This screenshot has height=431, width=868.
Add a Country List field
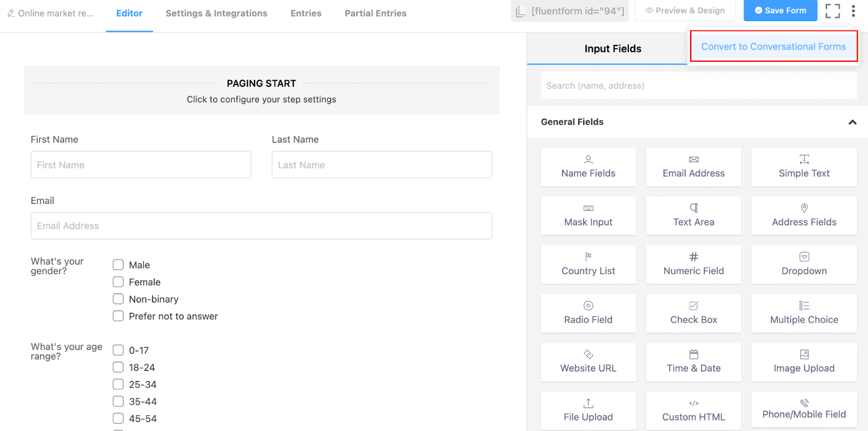pos(588,265)
